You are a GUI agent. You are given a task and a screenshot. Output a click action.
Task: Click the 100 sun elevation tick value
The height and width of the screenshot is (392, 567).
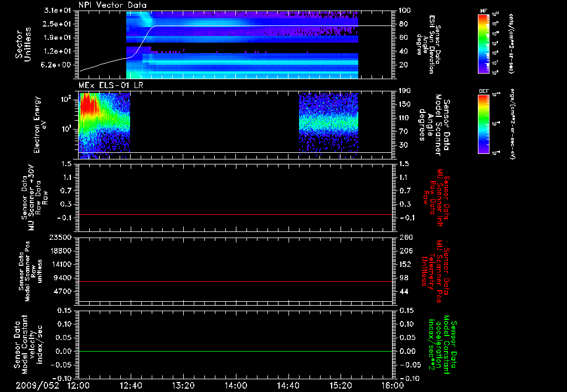coord(405,11)
